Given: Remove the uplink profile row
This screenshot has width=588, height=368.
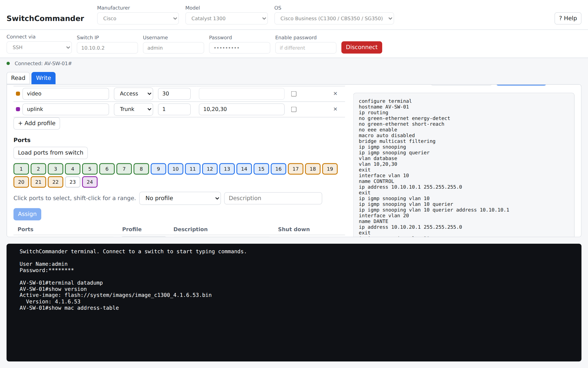Looking at the screenshot, I should [x=335, y=109].
